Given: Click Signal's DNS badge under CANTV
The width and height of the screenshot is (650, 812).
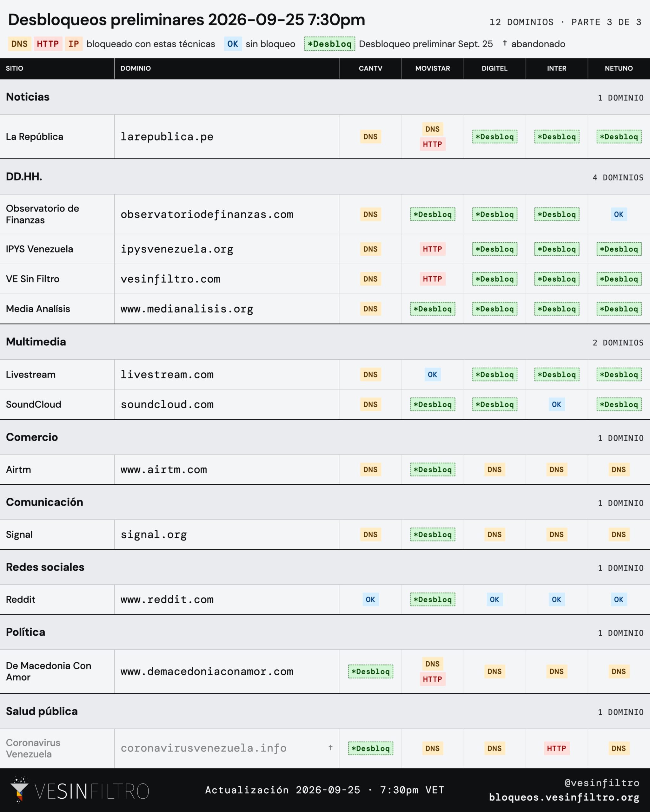Looking at the screenshot, I should pos(370,534).
